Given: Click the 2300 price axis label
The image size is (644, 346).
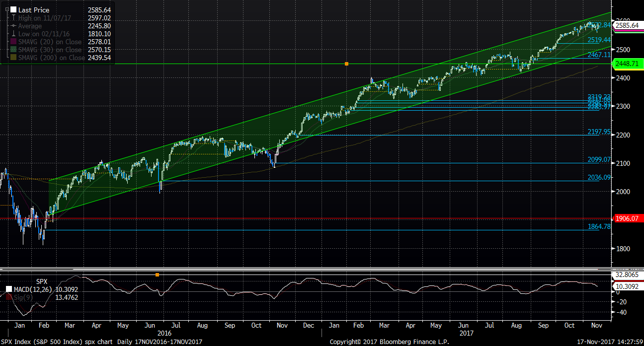Looking at the screenshot, I should tap(623, 106).
